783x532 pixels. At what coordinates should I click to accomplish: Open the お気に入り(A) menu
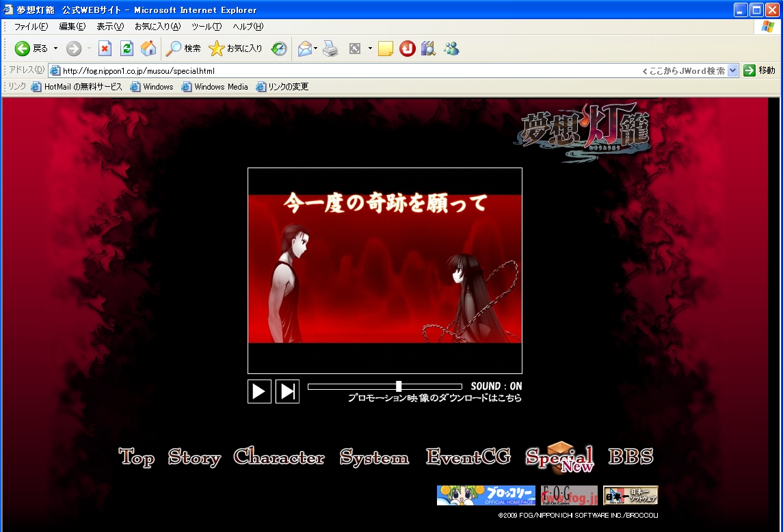coord(158,27)
